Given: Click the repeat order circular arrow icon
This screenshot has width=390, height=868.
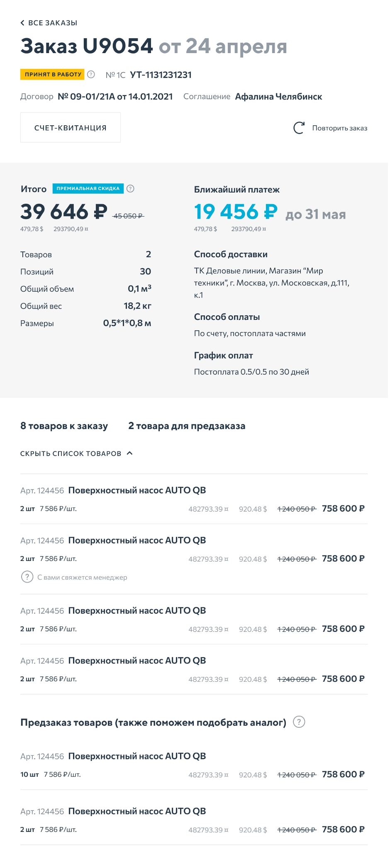Looking at the screenshot, I should [x=299, y=128].
